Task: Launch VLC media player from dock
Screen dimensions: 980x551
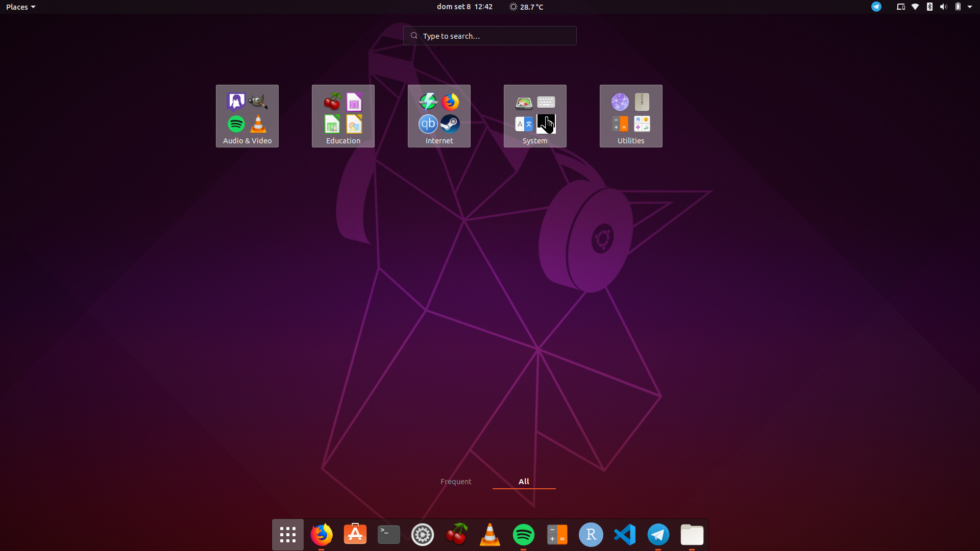Action: 489,534
